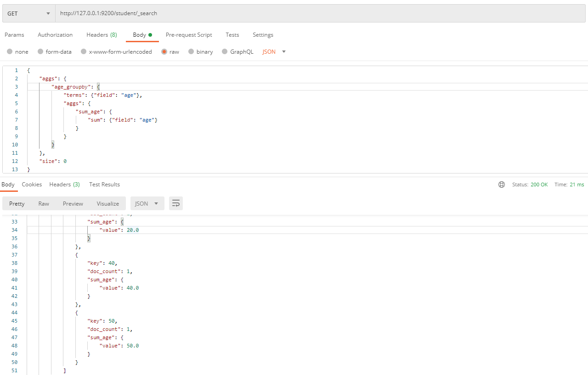Image resolution: width=588 pixels, height=375 pixels.
Task: Open the response Headers (3) tab
Action: click(65, 185)
